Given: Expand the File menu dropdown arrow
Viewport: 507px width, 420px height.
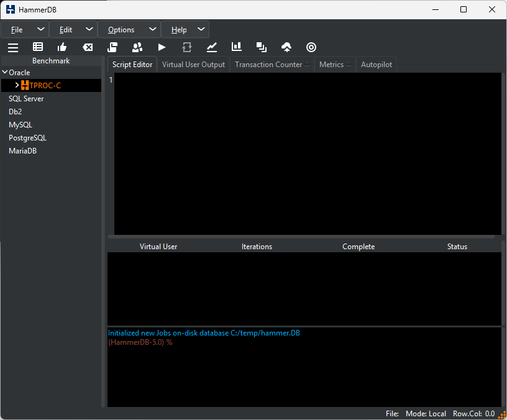Looking at the screenshot, I should [41, 29].
